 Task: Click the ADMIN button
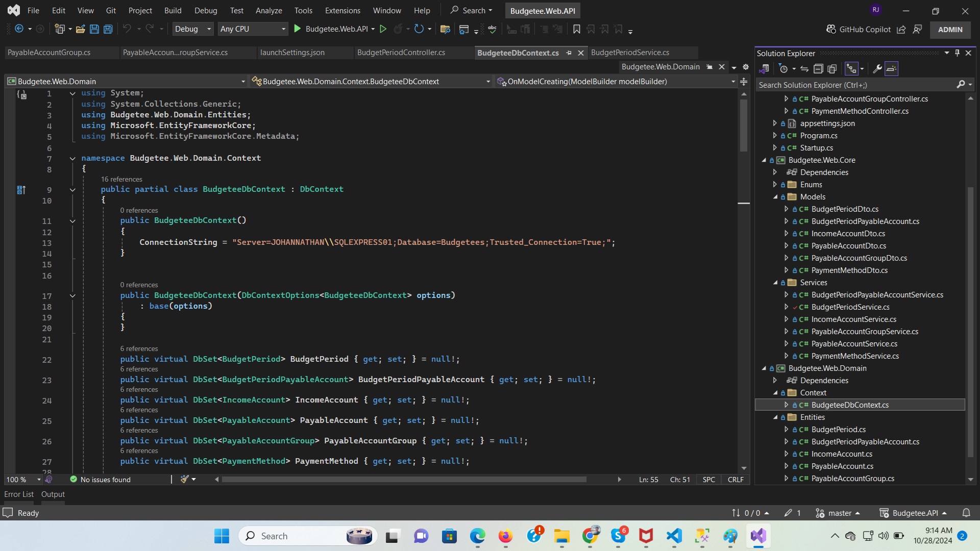950,29
